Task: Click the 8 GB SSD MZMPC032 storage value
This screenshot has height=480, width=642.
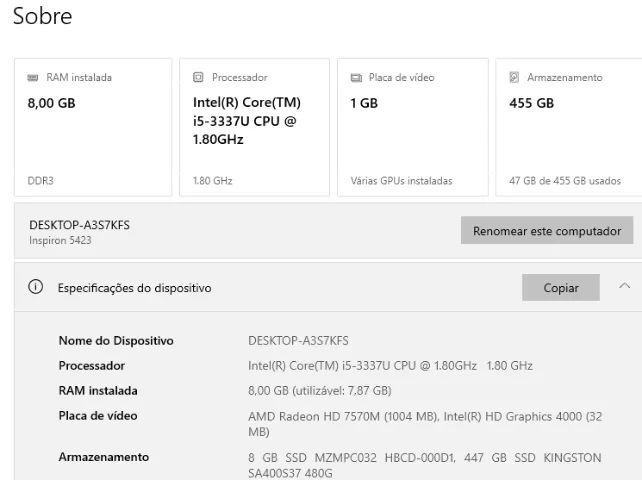Action: [425, 464]
